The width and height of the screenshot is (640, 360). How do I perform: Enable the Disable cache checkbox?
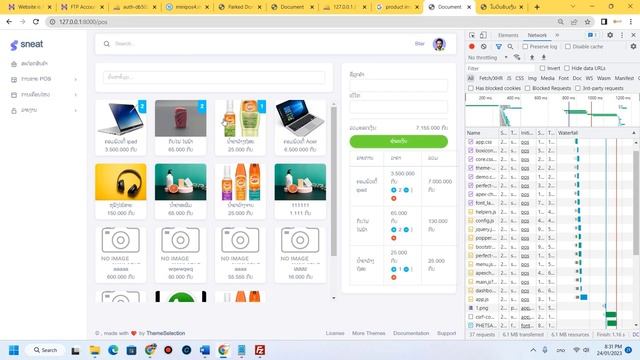click(568, 47)
